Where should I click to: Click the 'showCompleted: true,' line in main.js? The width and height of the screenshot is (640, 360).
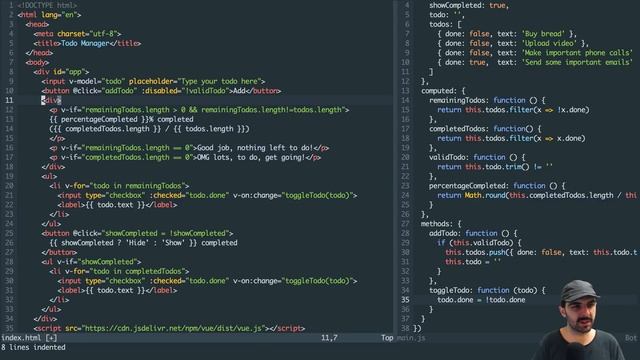pyautogui.click(x=469, y=5)
